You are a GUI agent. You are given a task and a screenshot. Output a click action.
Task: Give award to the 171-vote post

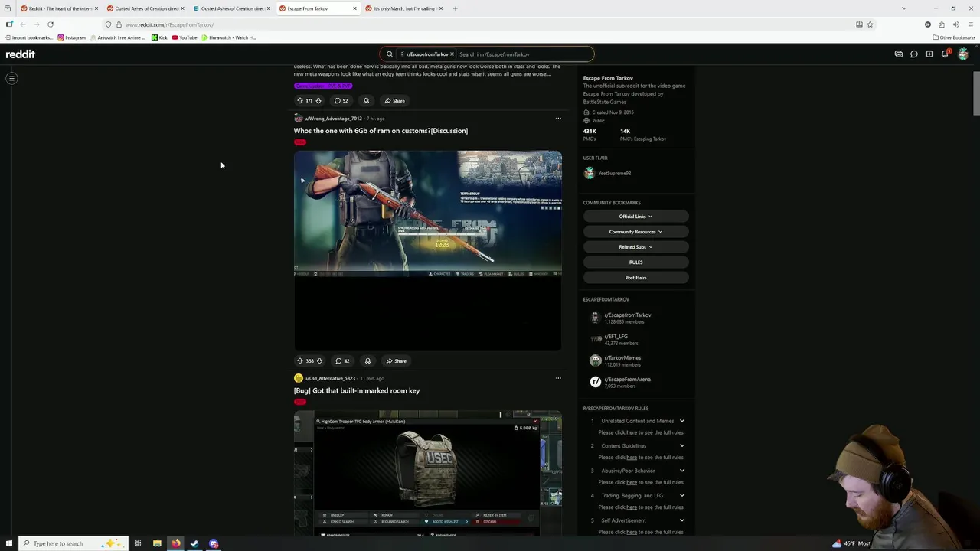click(x=366, y=100)
